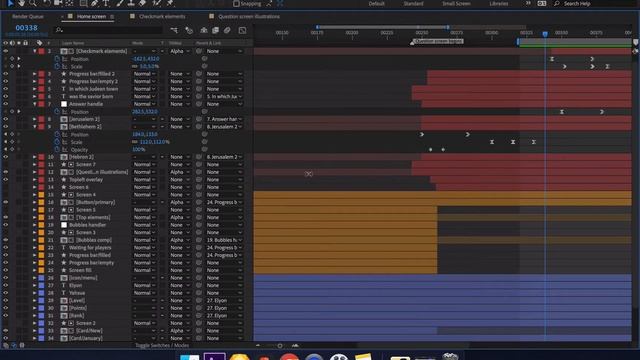Image resolution: width=640 pixels, height=360 pixels.
Task: Toggle frame blending icon in timeline header
Action: coord(215,30)
